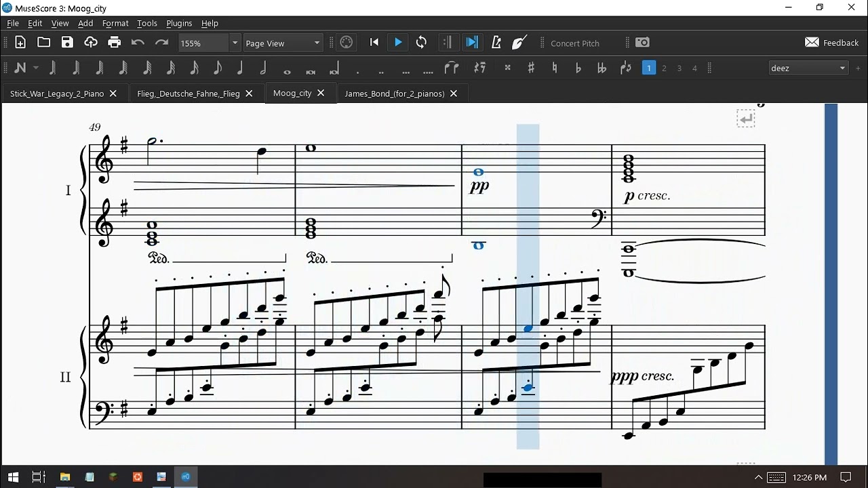The height and width of the screenshot is (488, 868).
Task: Open the Plugins menu
Action: tap(179, 23)
